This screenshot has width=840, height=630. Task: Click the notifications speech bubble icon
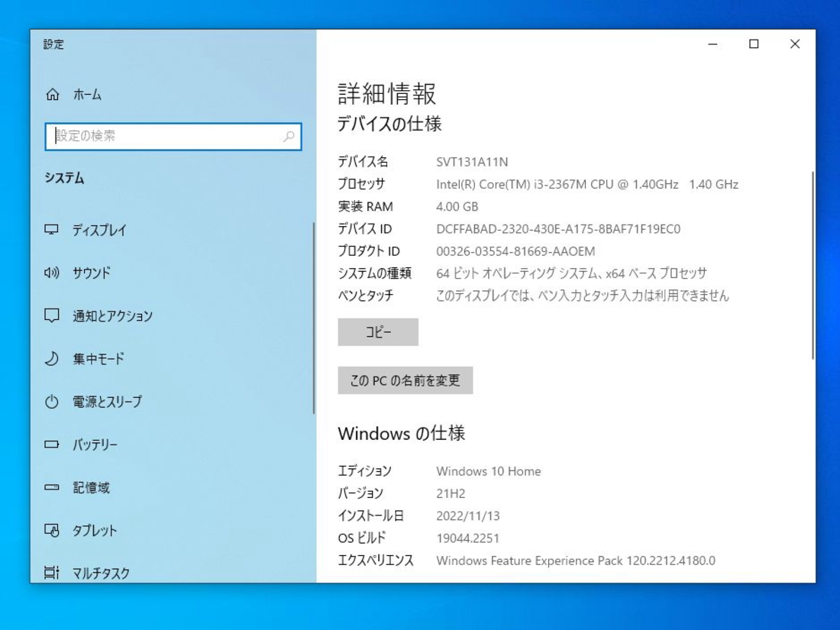[x=51, y=315]
